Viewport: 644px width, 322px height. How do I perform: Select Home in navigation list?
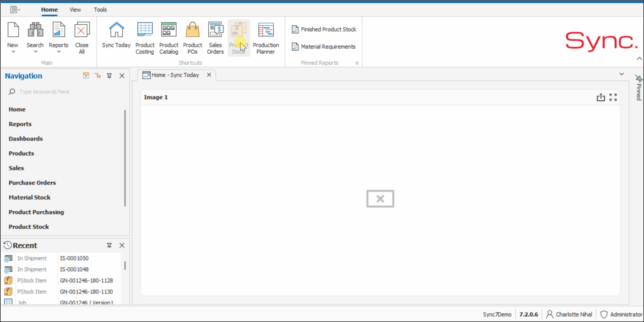17,109
